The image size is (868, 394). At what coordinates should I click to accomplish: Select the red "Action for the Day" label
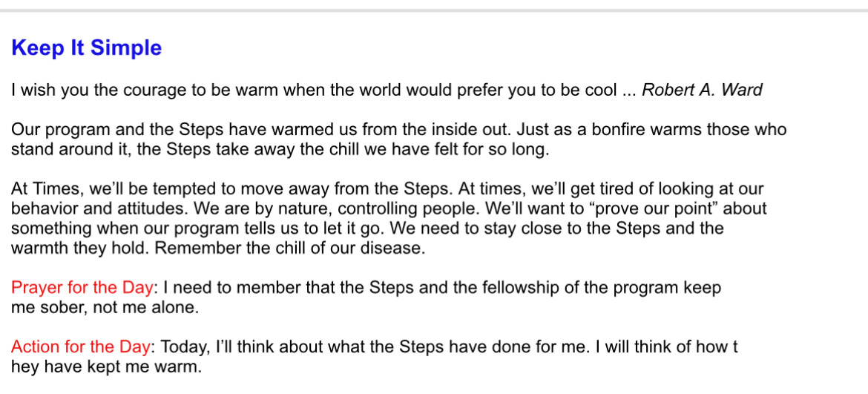point(81,347)
